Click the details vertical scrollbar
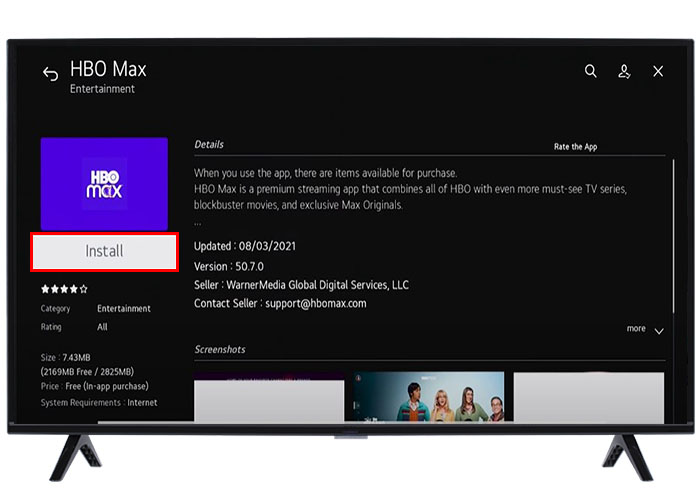Screen dimensions: 700x500 pyautogui.click(x=673, y=237)
